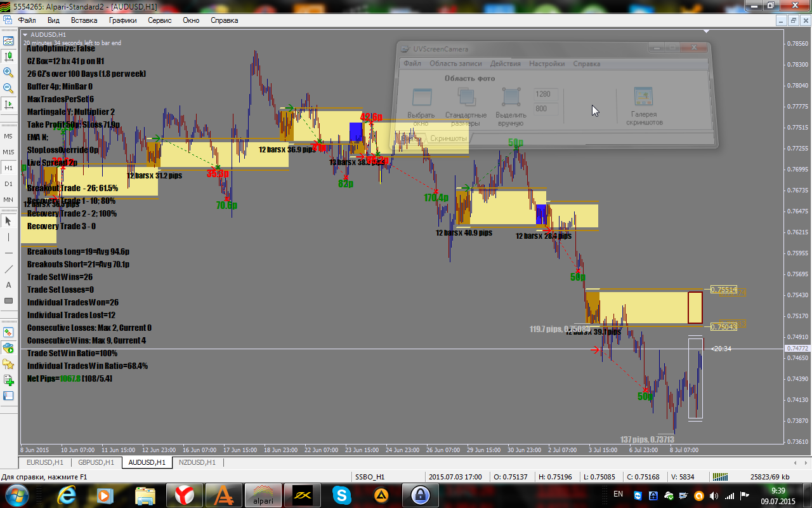Open Действия menu in UVScreenCamera
Image resolution: width=812 pixels, height=508 pixels.
(506, 63)
